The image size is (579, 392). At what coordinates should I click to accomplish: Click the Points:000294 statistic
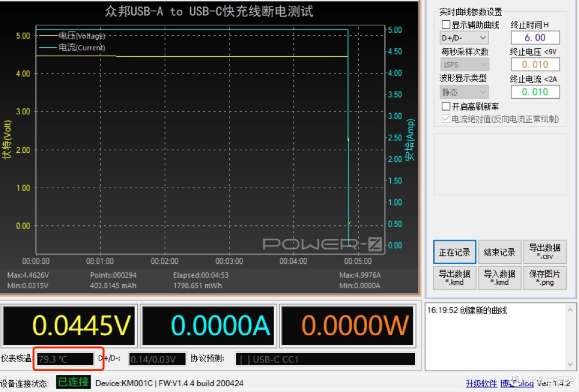click(113, 275)
